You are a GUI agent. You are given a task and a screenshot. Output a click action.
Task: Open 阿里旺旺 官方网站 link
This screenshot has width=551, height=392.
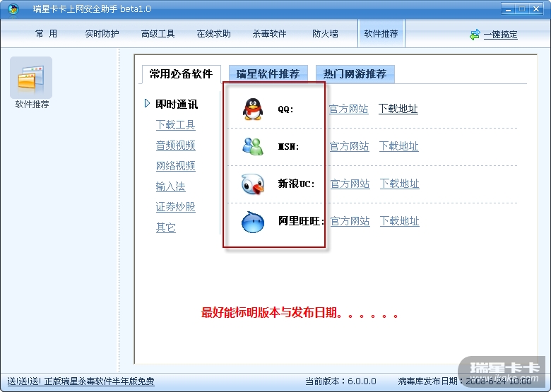350,221
